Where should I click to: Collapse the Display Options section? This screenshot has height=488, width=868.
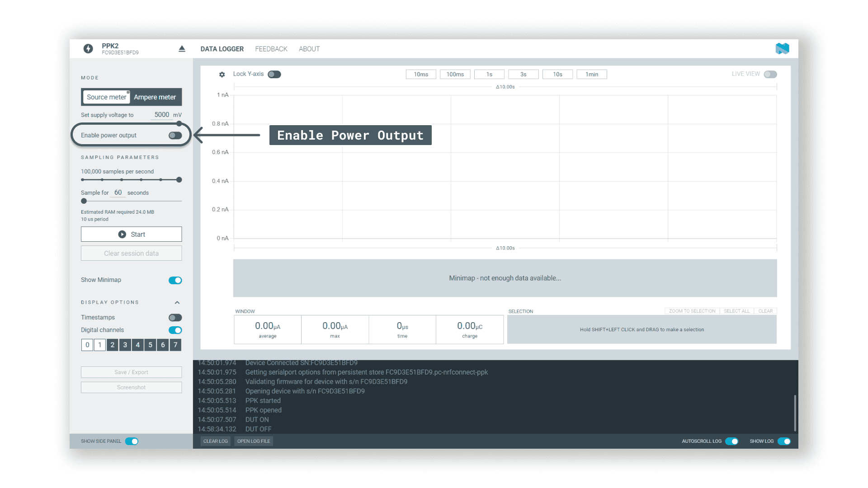[177, 303]
